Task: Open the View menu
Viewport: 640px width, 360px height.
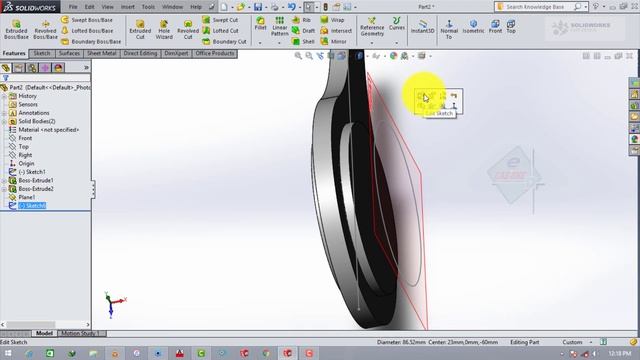Action: [107, 7]
